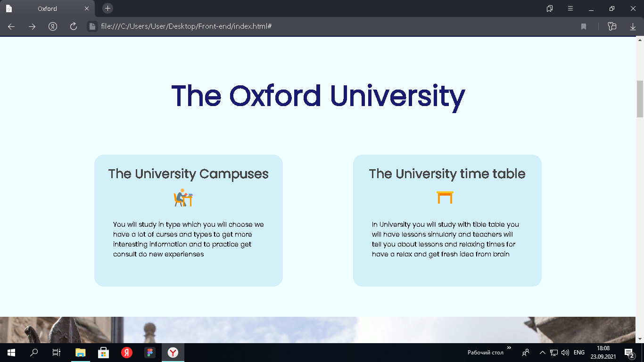Open a new browser tab
Screen dimensions: 644x362
tap(107, 8)
